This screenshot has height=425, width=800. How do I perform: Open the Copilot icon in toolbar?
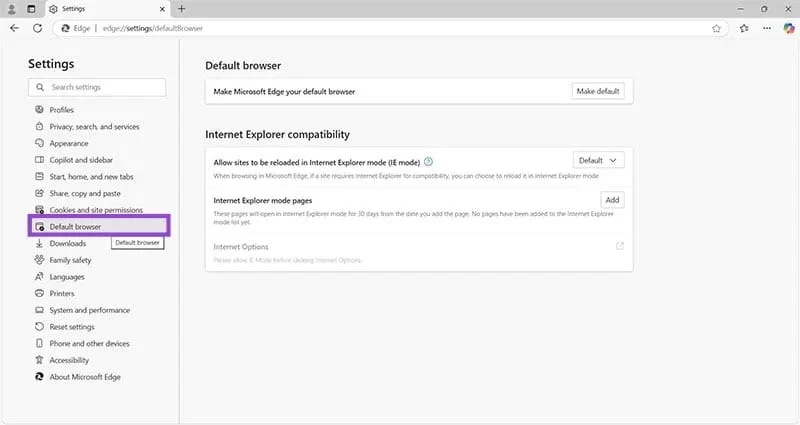click(787, 28)
